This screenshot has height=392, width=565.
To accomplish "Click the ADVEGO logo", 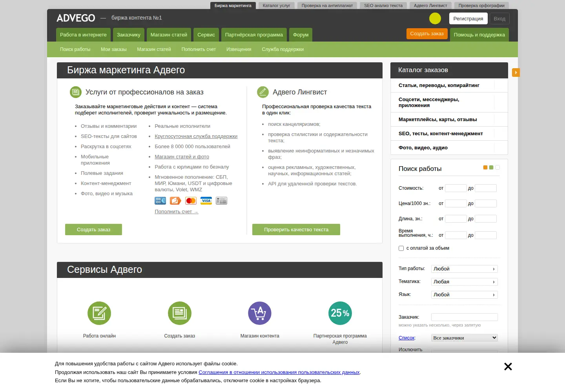I will [76, 18].
